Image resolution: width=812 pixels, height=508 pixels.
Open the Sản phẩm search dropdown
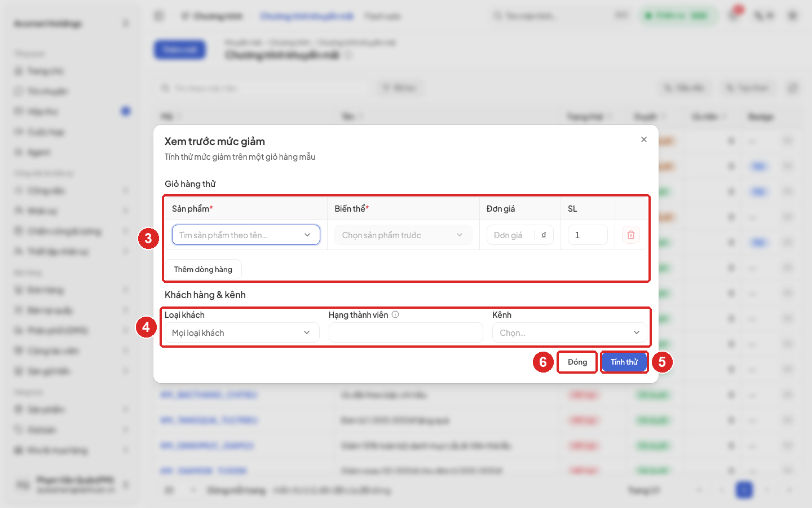point(246,235)
